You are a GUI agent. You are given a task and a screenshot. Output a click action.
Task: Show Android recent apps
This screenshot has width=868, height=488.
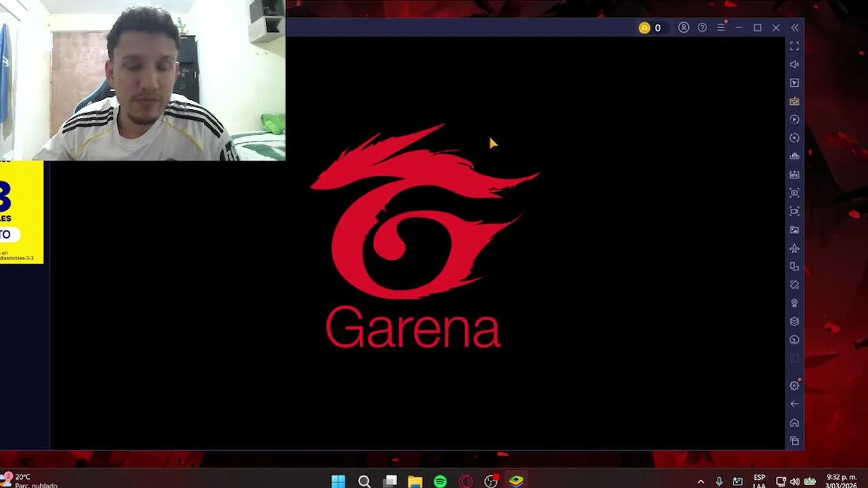794,441
